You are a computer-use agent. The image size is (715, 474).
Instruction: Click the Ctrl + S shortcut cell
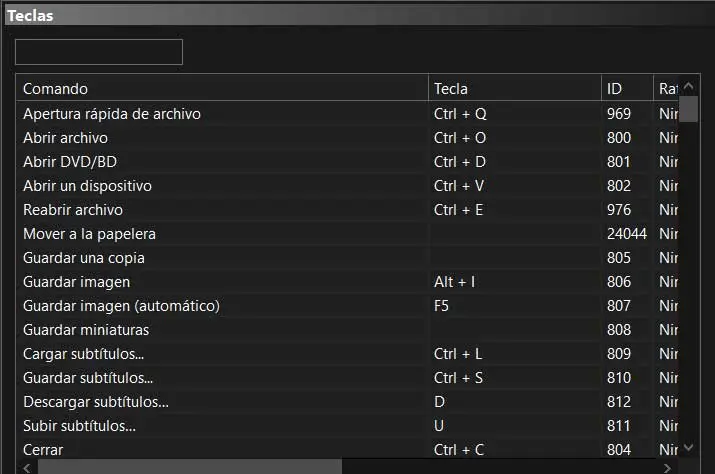pos(459,378)
